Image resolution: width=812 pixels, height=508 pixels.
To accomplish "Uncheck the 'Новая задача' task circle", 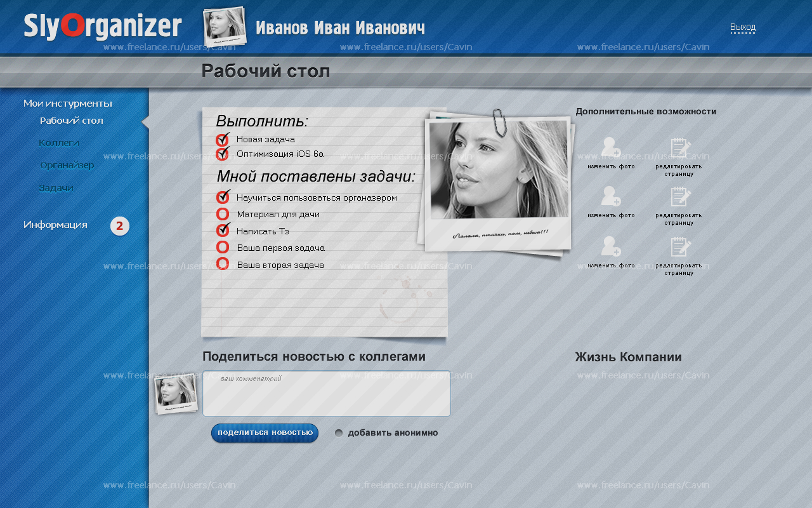I will [222, 140].
